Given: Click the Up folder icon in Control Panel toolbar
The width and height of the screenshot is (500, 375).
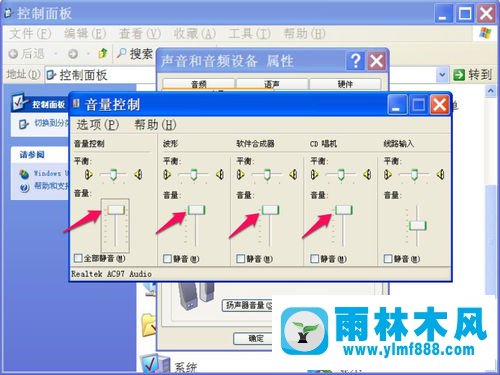Looking at the screenshot, I should 103,53.
